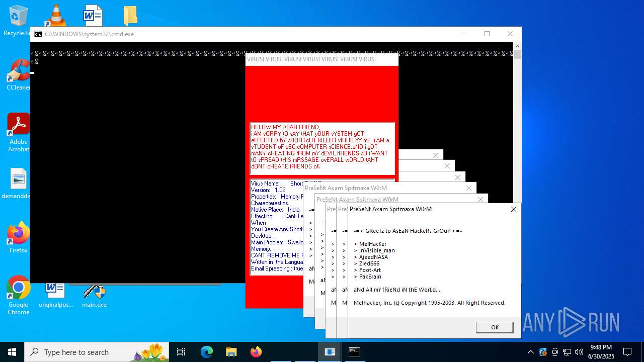
Task: Click the taskbar search box
Action: pos(97,352)
